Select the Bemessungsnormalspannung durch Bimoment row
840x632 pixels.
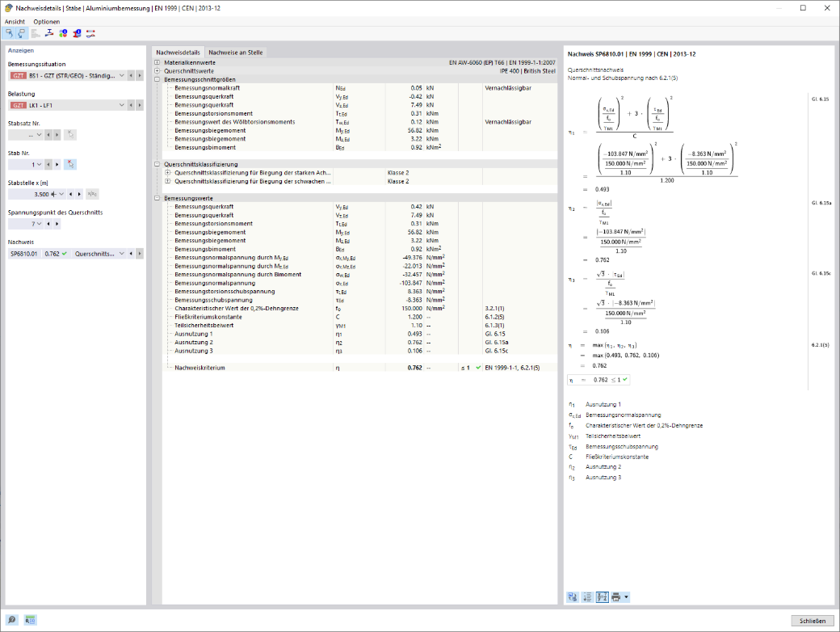coord(359,275)
